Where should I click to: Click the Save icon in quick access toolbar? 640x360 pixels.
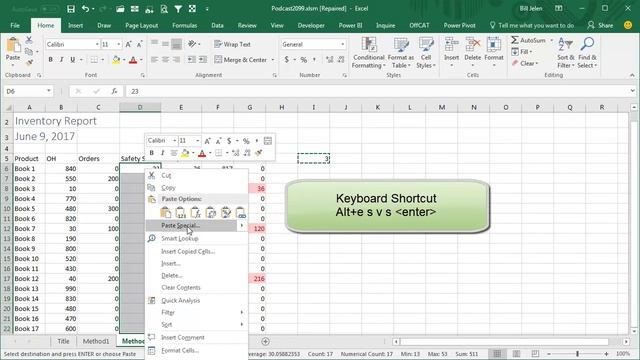click(71, 9)
